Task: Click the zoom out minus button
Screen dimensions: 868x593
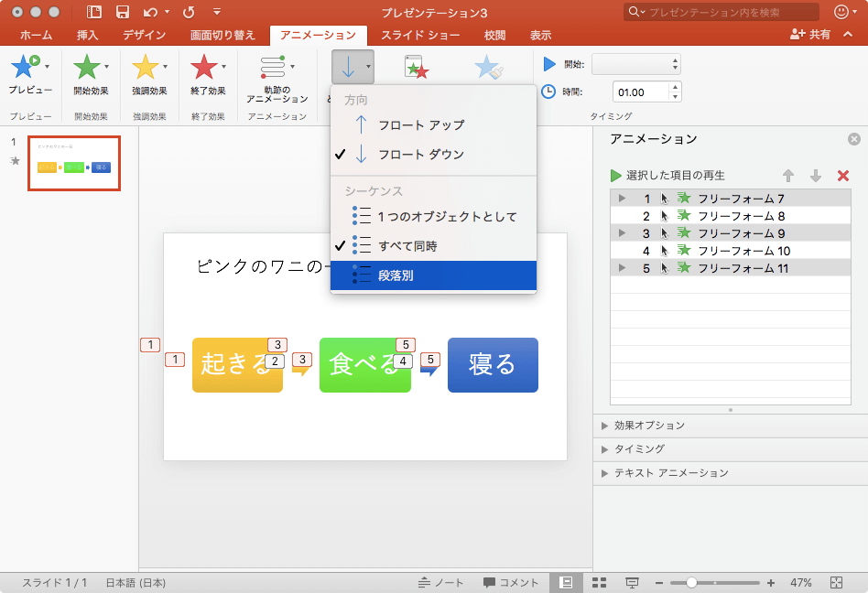Action: [x=658, y=583]
